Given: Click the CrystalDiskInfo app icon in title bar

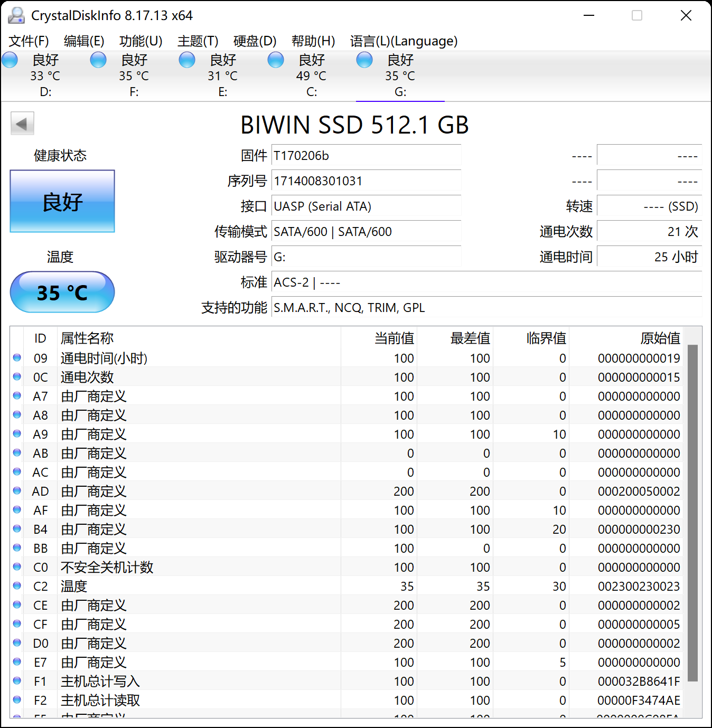Looking at the screenshot, I should [x=16, y=16].
